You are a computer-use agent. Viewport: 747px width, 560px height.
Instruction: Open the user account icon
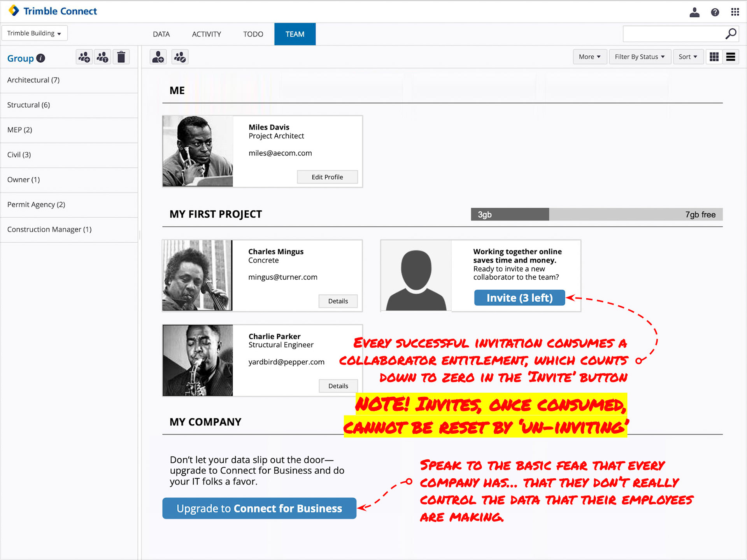[x=694, y=12]
